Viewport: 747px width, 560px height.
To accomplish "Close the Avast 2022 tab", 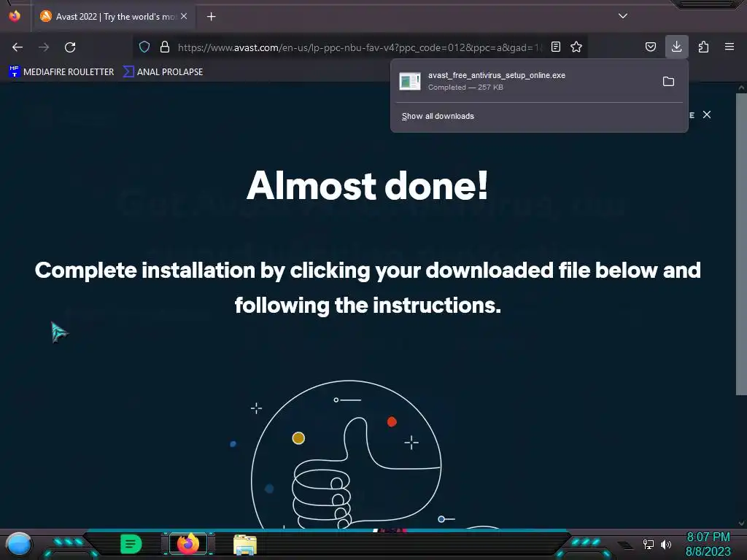I will click(x=184, y=16).
